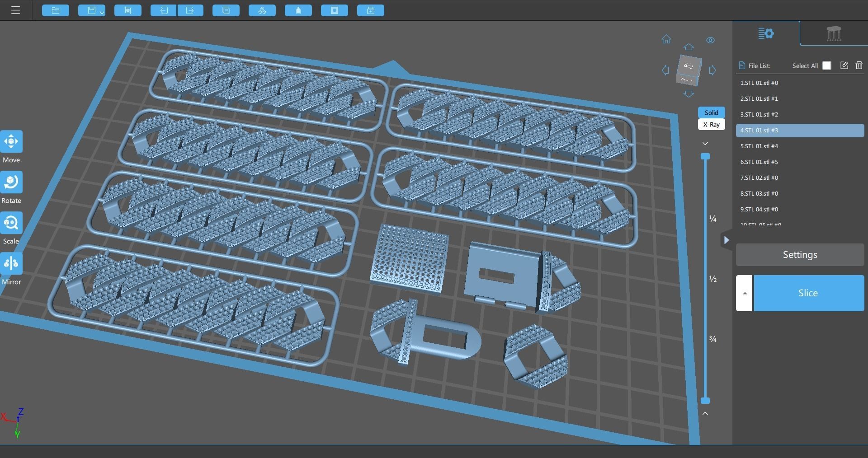The image size is (868, 458).
Task: Click the open file folder icon
Action: (56, 10)
